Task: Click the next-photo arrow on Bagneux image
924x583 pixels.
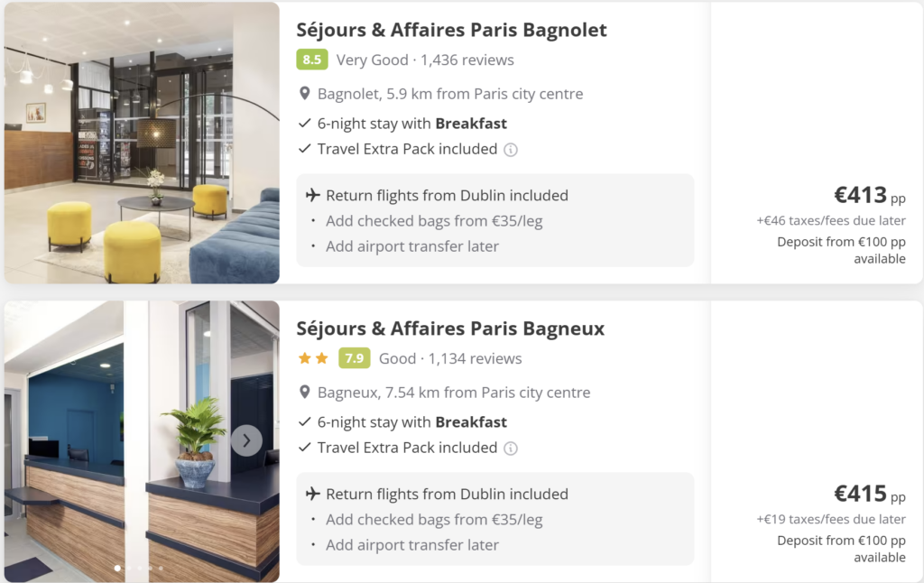Action: tap(245, 440)
